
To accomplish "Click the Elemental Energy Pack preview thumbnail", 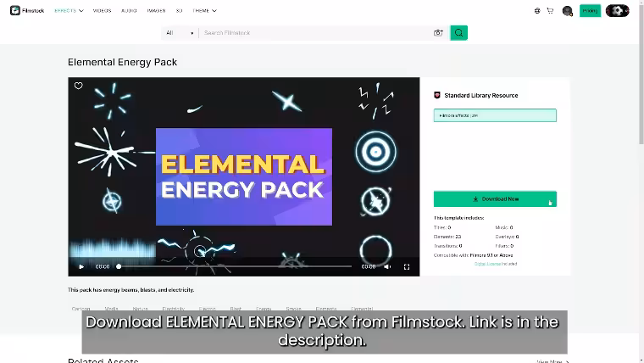I will [244, 176].
